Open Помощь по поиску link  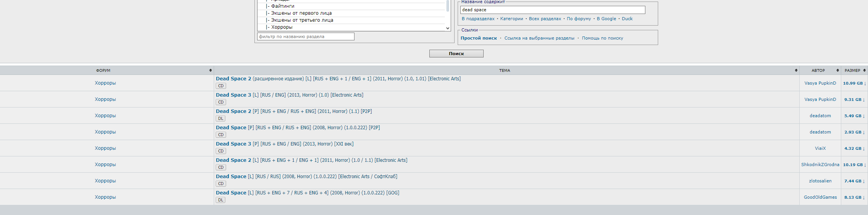coord(602,38)
